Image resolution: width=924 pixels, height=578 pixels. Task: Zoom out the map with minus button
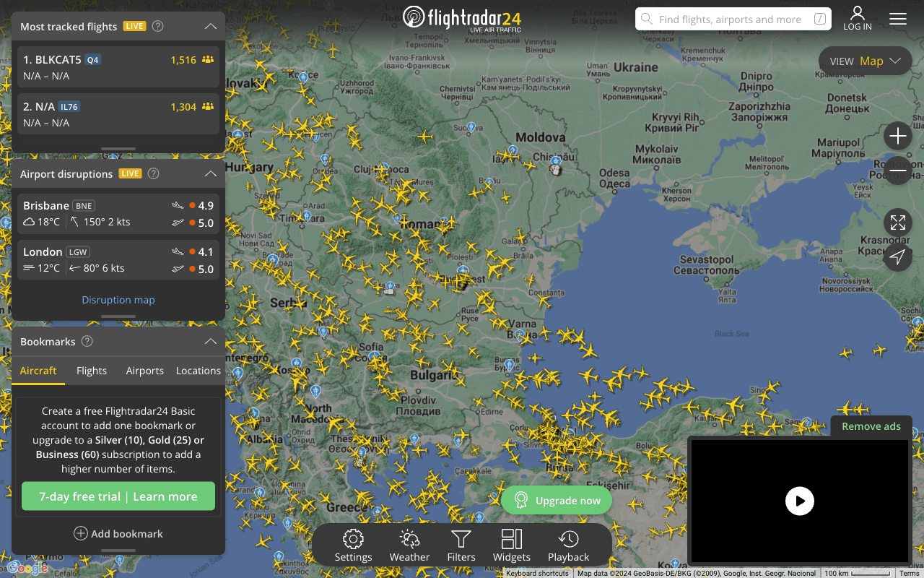coord(897,171)
